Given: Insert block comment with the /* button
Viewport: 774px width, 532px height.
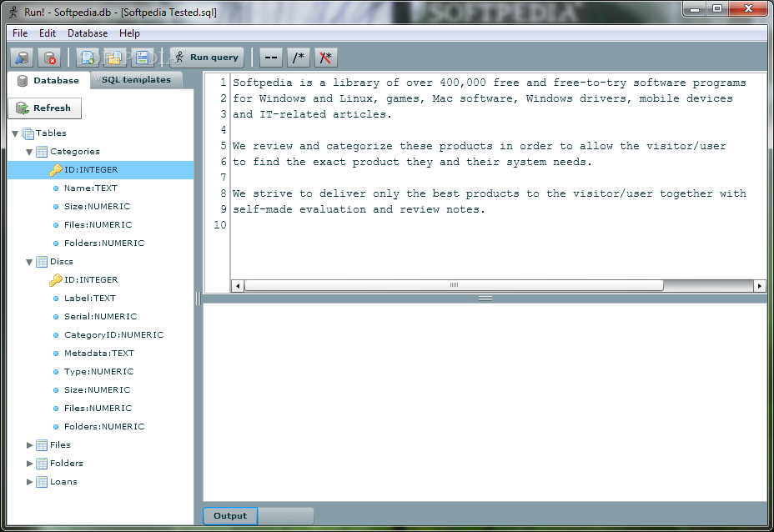Looking at the screenshot, I should [x=298, y=58].
